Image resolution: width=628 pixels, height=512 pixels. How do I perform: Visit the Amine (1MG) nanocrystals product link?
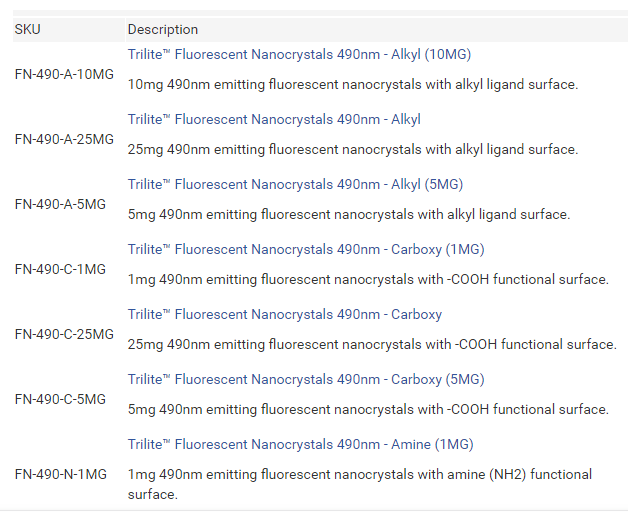tap(300, 444)
